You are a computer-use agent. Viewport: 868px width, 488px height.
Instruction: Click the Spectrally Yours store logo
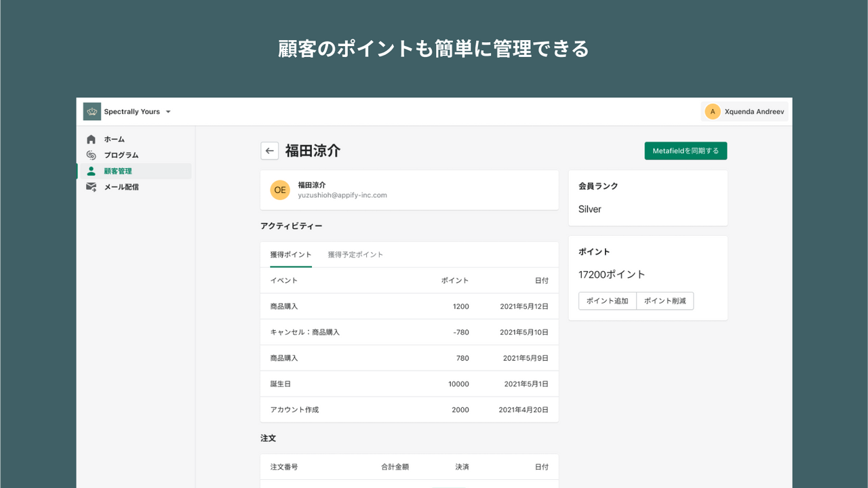point(92,112)
